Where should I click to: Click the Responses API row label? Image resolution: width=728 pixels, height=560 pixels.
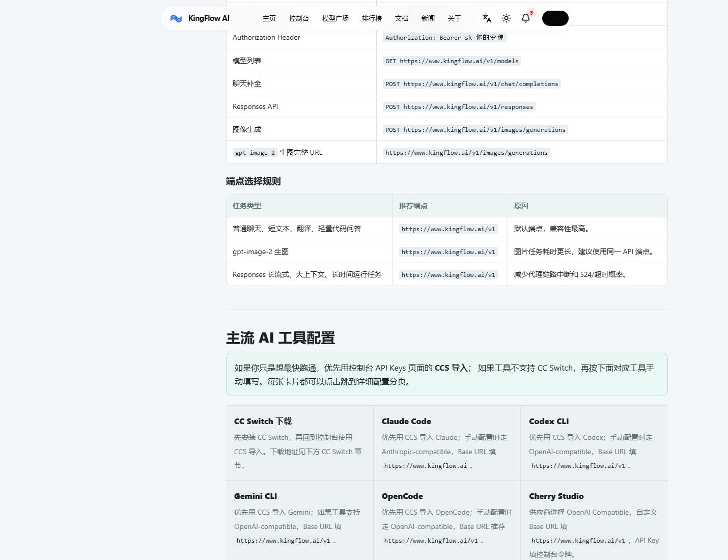pos(255,106)
